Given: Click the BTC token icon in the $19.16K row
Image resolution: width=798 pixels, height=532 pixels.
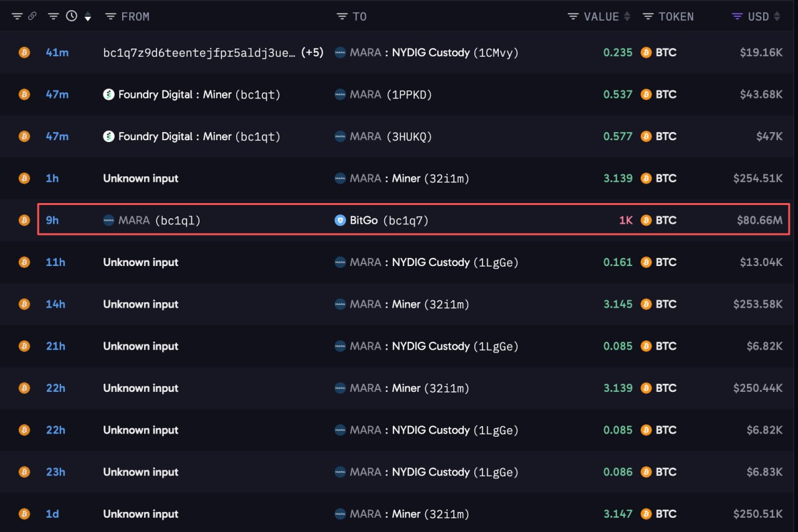Looking at the screenshot, I should coord(647,52).
